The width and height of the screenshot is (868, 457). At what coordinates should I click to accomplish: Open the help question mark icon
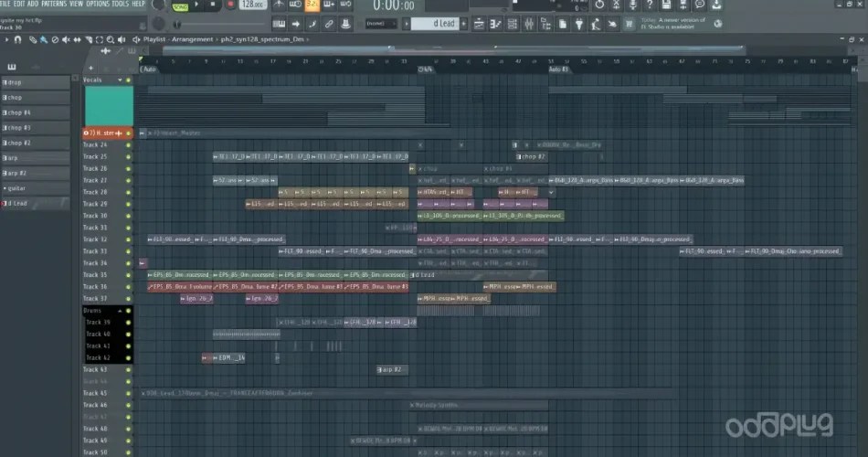click(x=650, y=5)
